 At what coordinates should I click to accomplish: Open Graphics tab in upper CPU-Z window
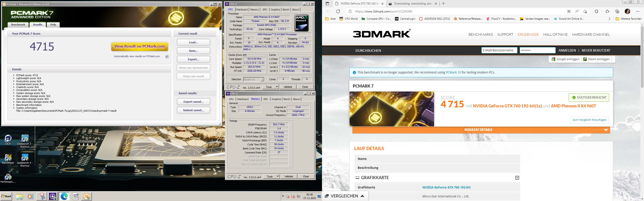coord(275,9)
